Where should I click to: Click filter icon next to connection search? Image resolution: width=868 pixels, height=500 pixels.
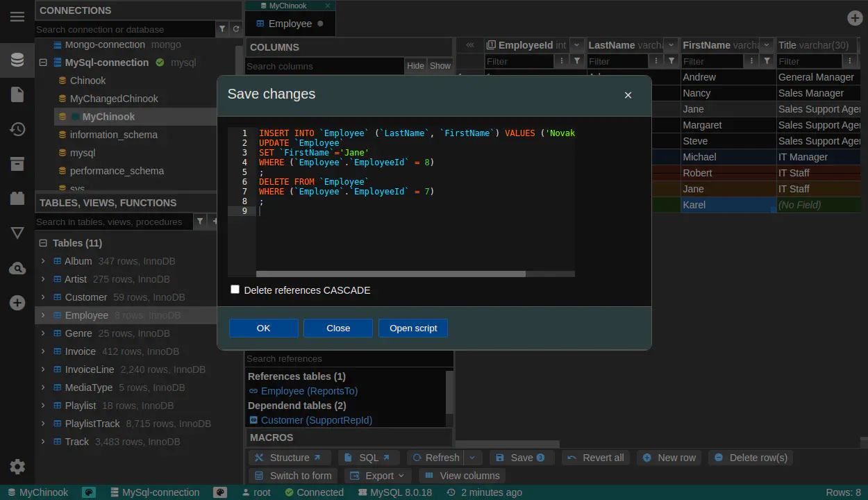[x=222, y=29]
